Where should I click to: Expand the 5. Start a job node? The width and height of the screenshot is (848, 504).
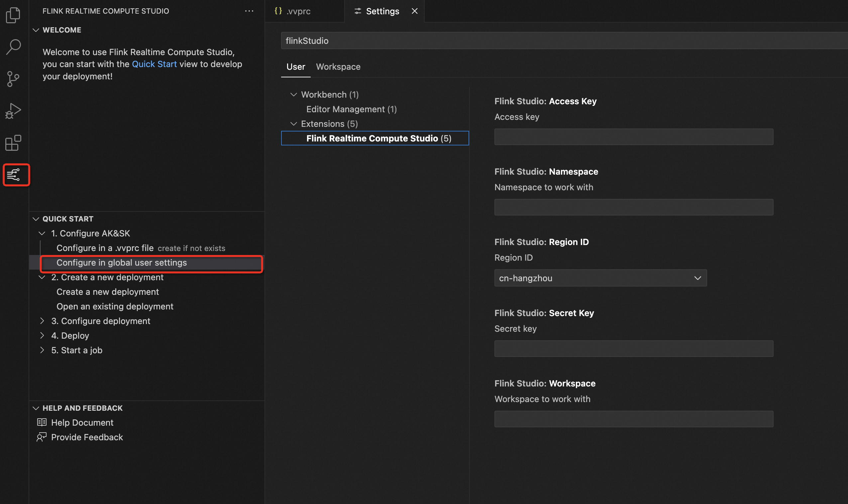[x=42, y=350]
